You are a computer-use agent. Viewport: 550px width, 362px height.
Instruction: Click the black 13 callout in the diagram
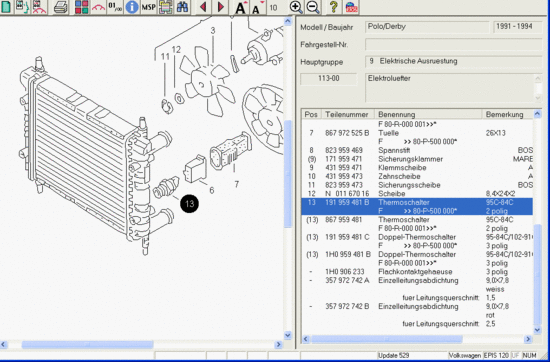(189, 204)
